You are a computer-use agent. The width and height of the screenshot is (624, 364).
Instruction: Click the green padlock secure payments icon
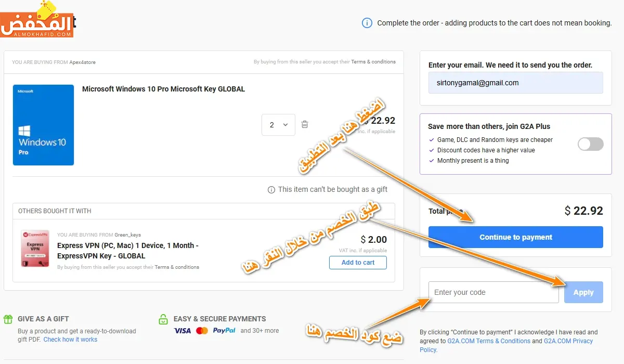(x=163, y=319)
